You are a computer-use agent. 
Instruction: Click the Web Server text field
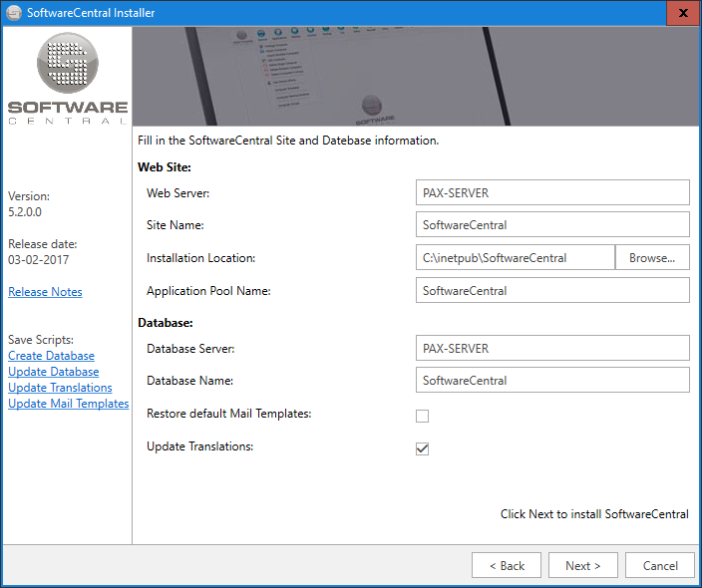click(551, 192)
